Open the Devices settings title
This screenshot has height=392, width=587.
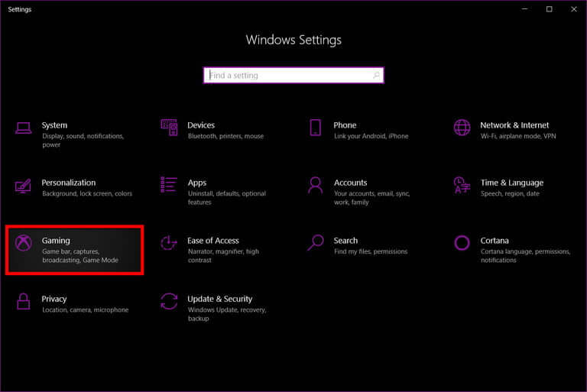pyautogui.click(x=201, y=125)
